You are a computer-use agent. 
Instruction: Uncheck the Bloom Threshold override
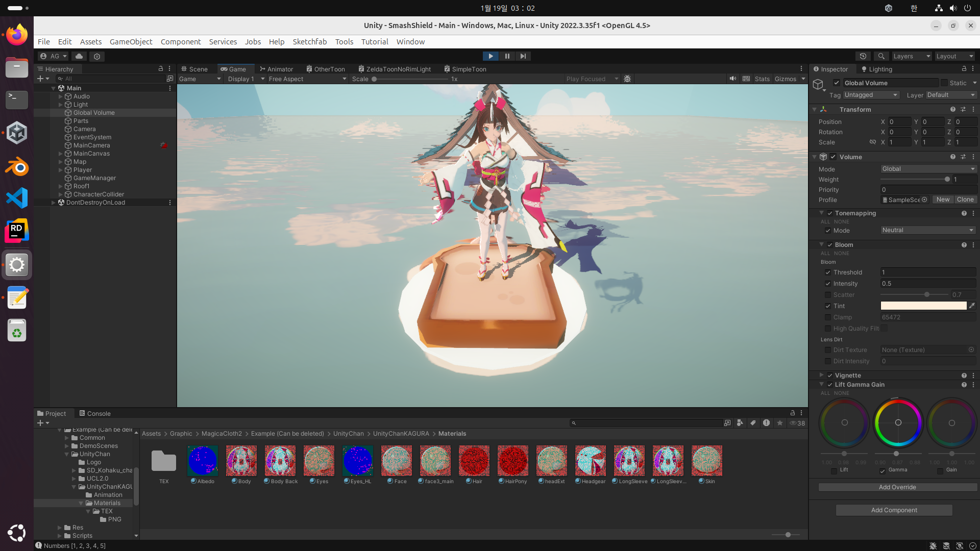point(828,272)
